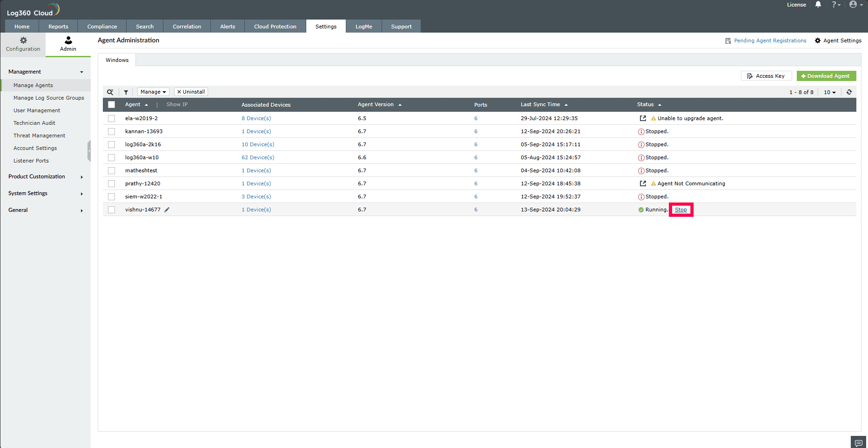Open Listener Ports page
The image size is (868, 448).
[x=31, y=161]
